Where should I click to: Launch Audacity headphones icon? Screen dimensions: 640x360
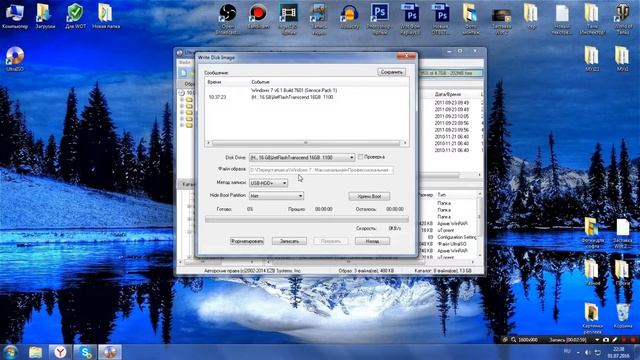(x=349, y=16)
